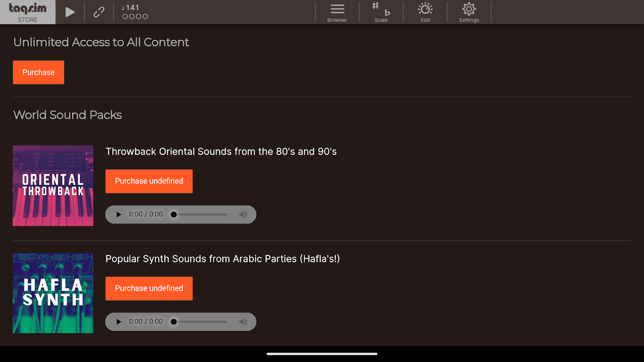This screenshot has height=362, width=644.
Task: Open the Hafla Synth pack artwork
Action: pos(53,293)
